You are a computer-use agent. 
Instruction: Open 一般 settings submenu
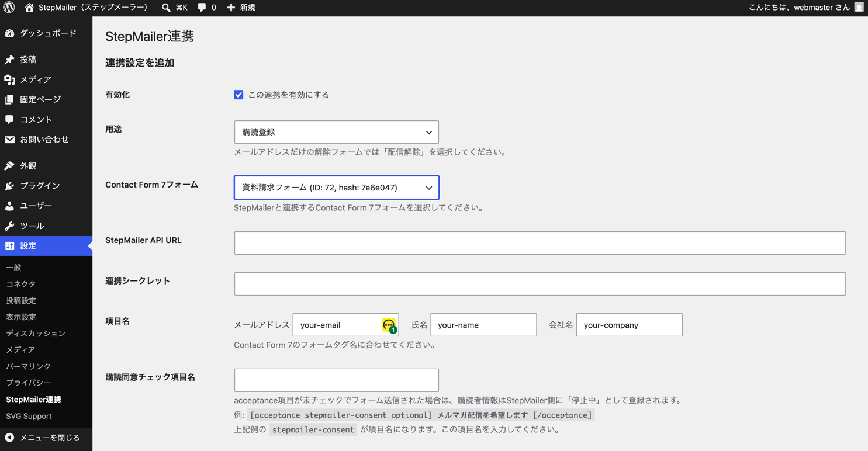click(13, 268)
